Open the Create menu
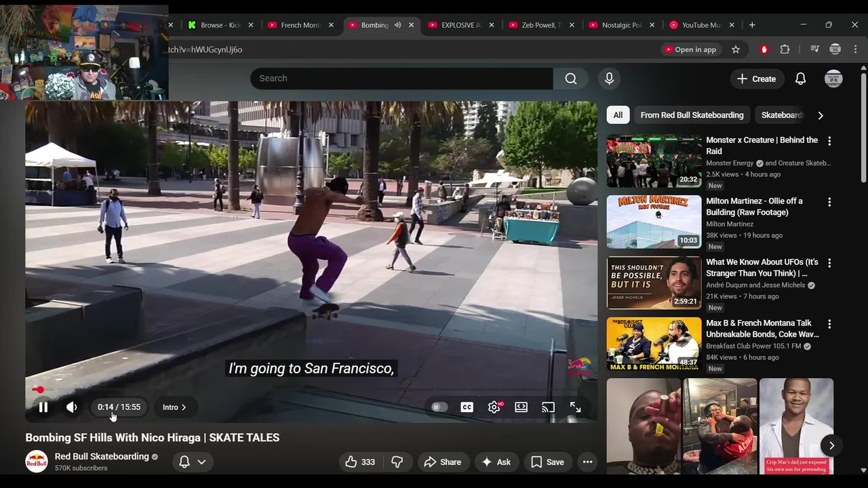 pyautogui.click(x=756, y=79)
